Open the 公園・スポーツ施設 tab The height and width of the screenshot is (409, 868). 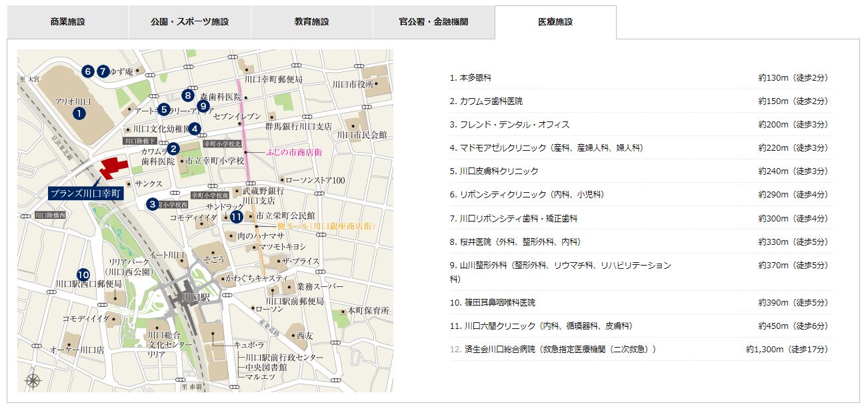189,22
